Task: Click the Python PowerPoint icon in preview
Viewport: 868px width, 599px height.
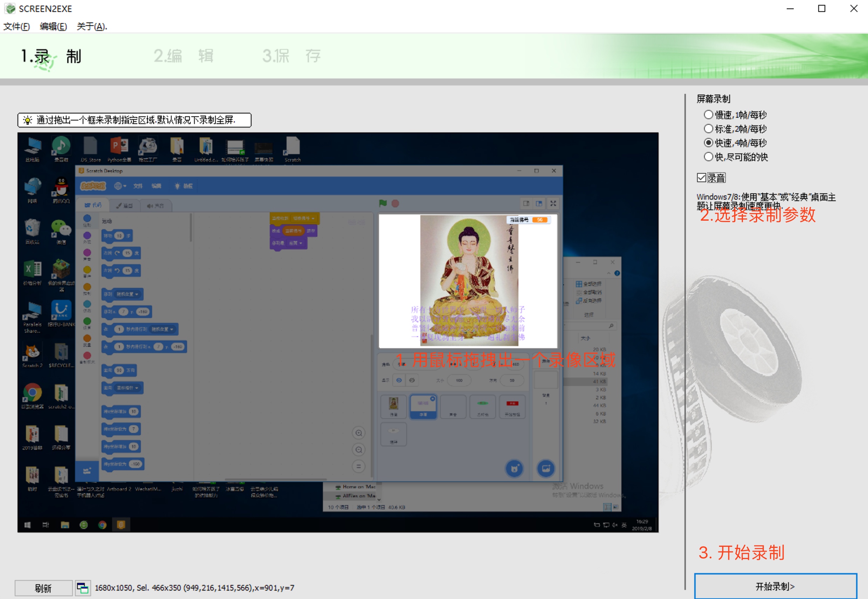Action: pyautogui.click(x=119, y=149)
